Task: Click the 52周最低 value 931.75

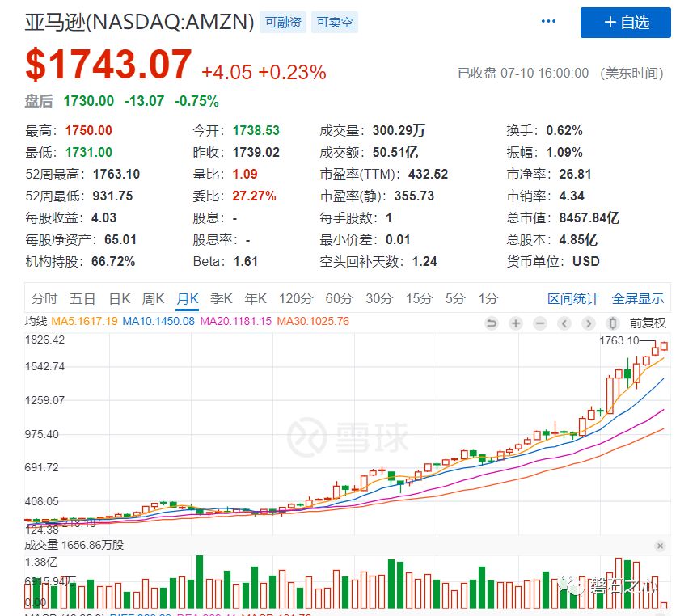Action: pos(112,196)
